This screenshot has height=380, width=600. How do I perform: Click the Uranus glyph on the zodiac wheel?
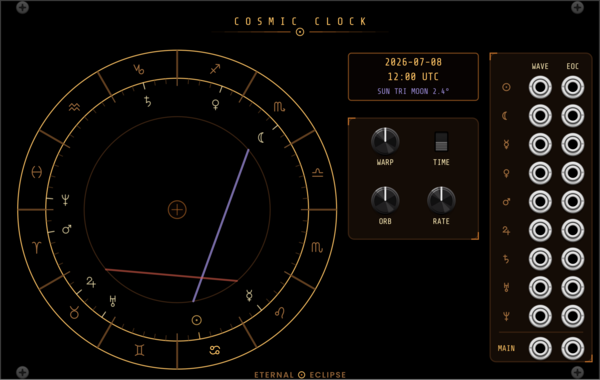pos(113,301)
